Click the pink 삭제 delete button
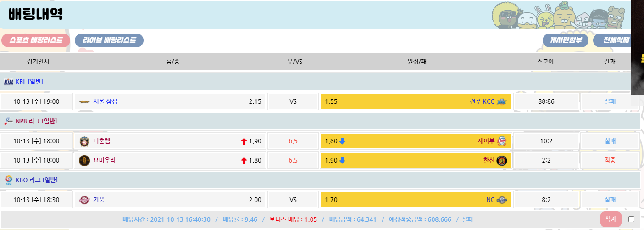Screen dimensions: 644x230 click(611, 219)
